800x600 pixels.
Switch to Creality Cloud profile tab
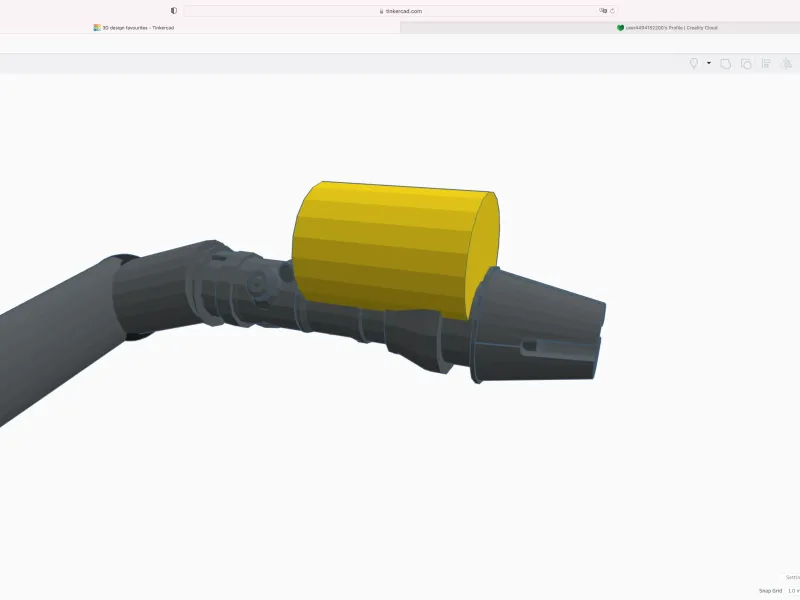pos(600,28)
